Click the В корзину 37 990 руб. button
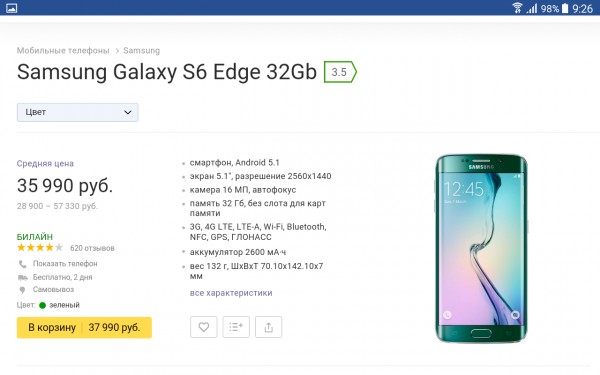 [84, 328]
